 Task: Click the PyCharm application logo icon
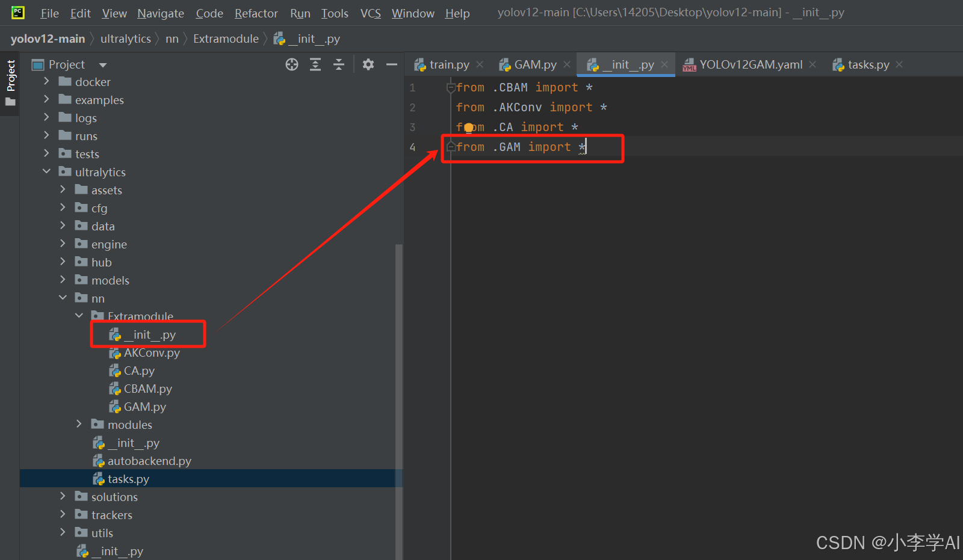click(x=18, y=12)
